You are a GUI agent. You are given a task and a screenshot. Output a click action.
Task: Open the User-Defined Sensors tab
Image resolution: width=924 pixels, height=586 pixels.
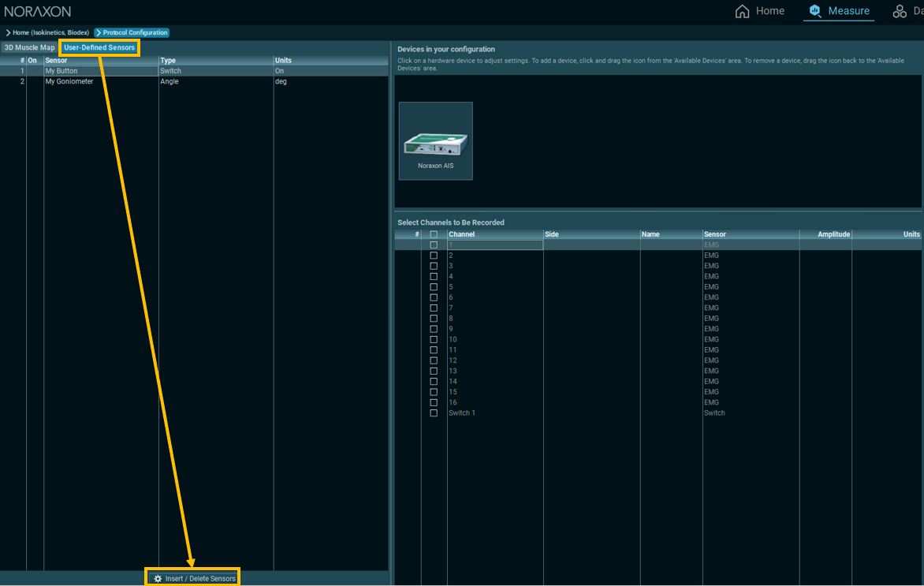[99, 48]
